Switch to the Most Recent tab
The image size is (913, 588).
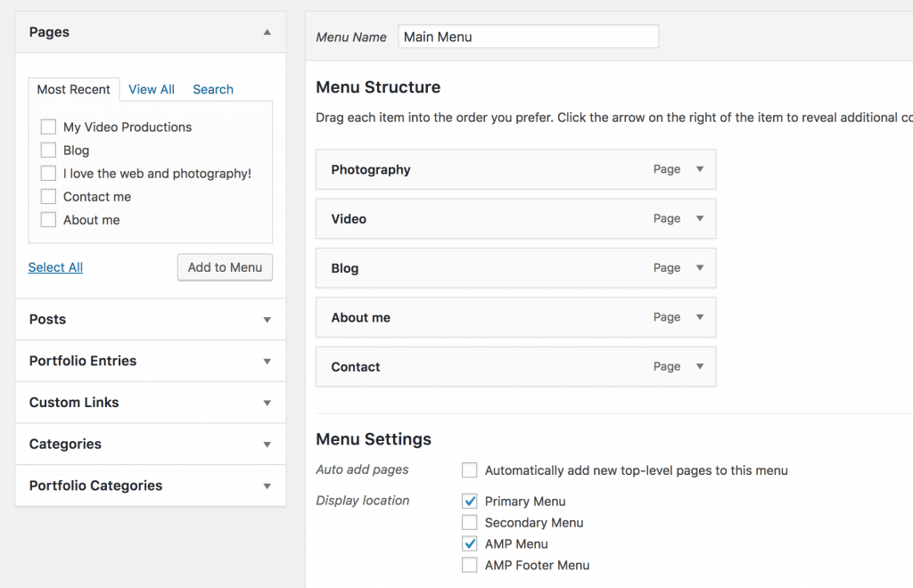(74, 90)
